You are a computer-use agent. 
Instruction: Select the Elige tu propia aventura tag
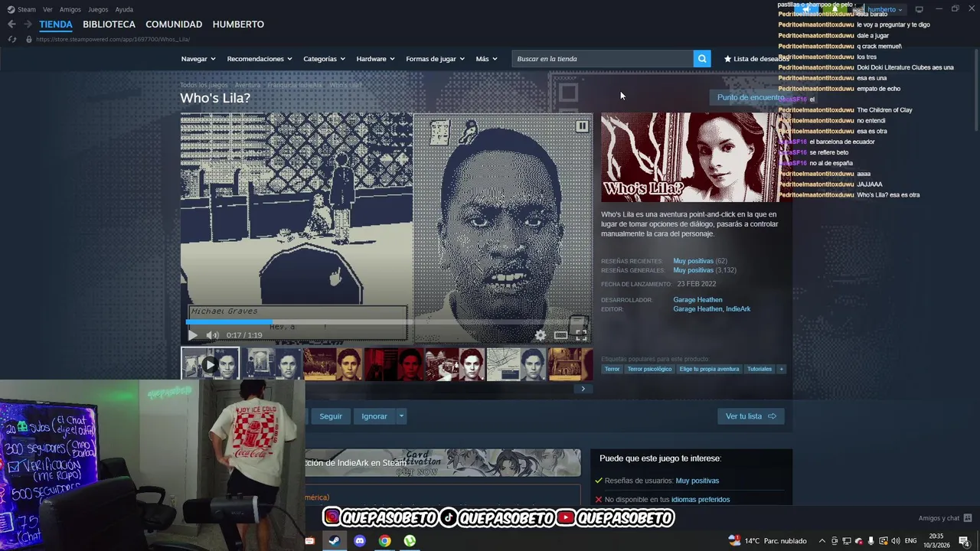coord(710,369)
